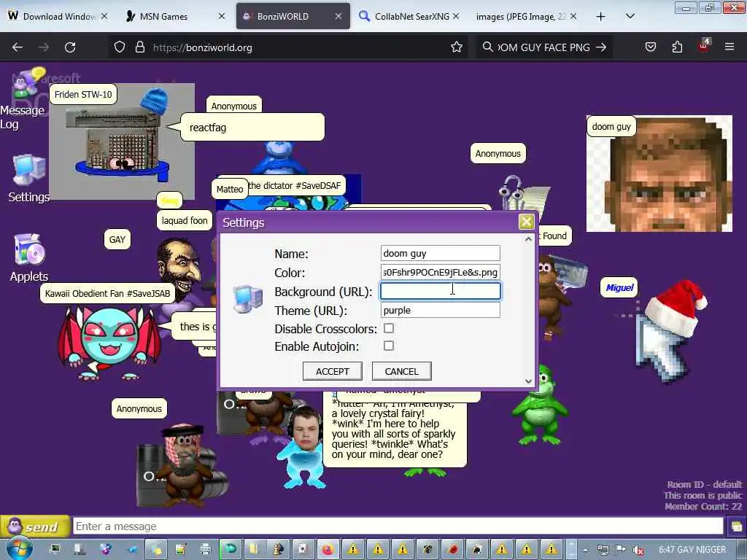Click the Room ID - default text

(x=704, y=484)
